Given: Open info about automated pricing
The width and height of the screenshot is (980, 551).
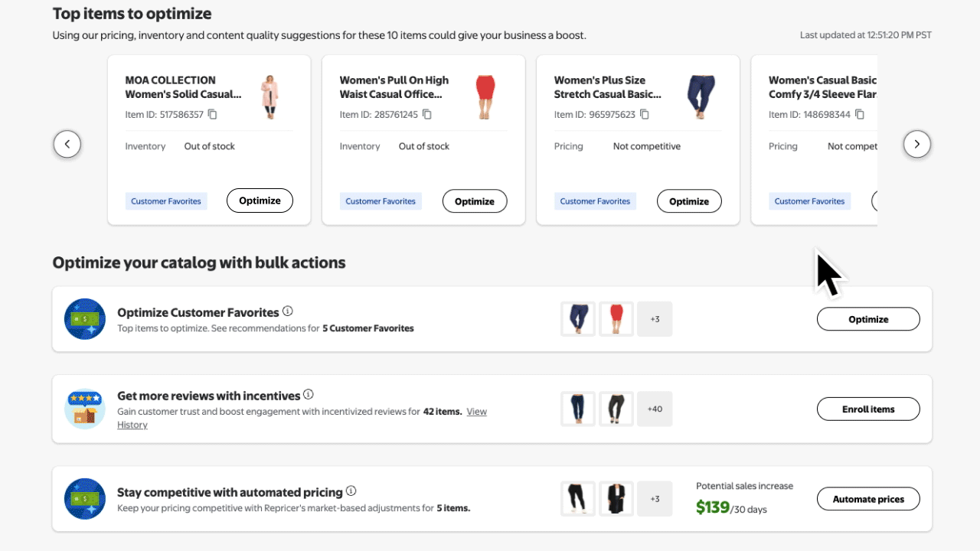Looking at the screenshot, I should click(x=351, y=491).
